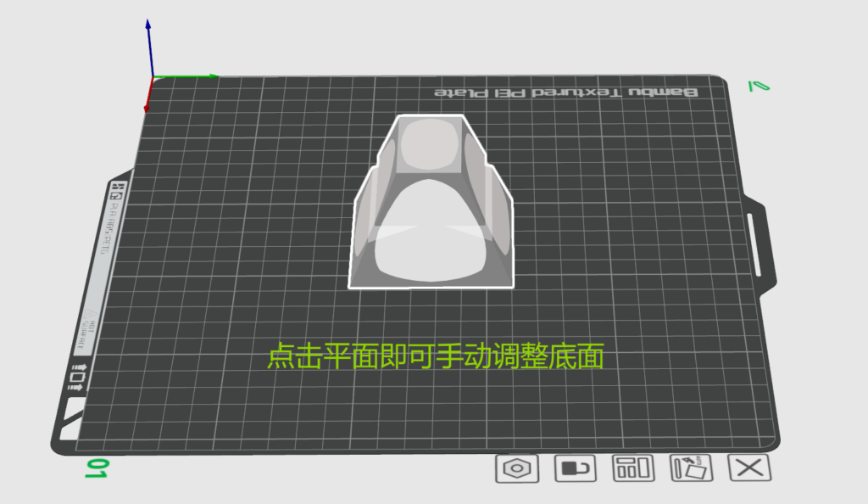Select the top face plane of the model
The image size is (868, 504).
tap(429, 144)
